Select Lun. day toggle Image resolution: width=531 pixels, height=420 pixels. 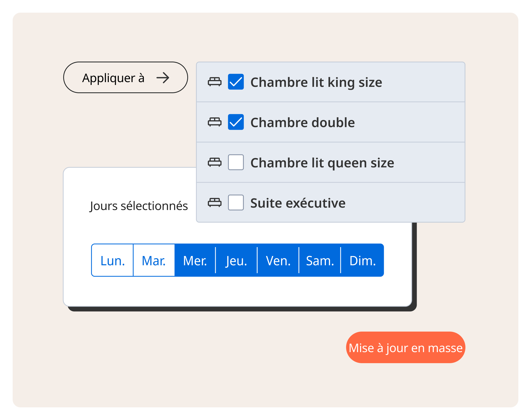(x=112, y=261)
